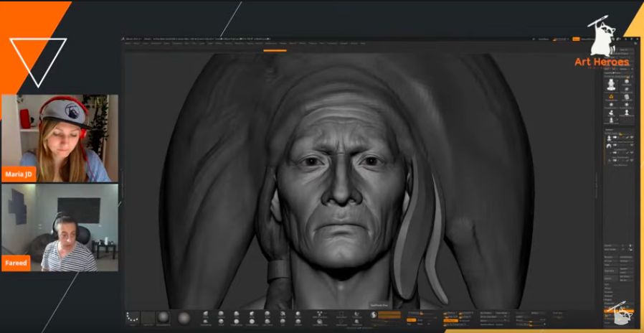Select the first material sphere in bottom shelf
The height and width of the screenshot is (333, 644).
click(165, 317)
